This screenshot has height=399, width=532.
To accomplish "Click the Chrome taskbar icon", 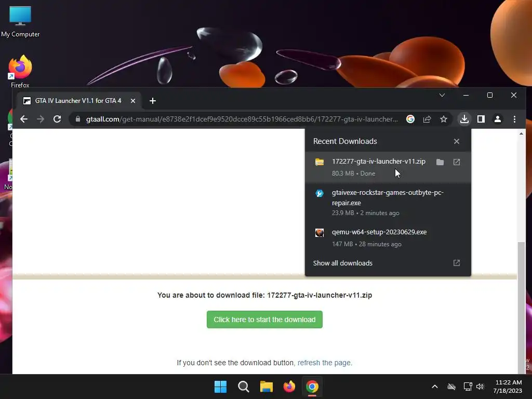I will [312, 387].
